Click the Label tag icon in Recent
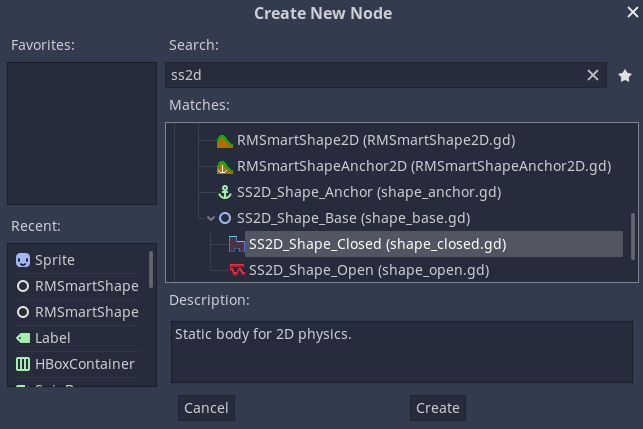Image resolution: width=643 pixels, height=429 pixels. pyautogui.click(x=23, y=338)
